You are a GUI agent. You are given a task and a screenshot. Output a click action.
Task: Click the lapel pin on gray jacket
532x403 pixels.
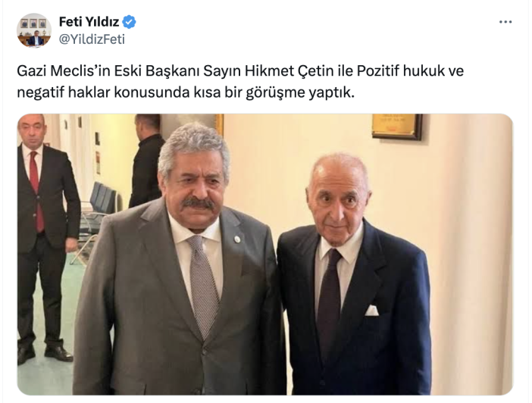(237, 239)
